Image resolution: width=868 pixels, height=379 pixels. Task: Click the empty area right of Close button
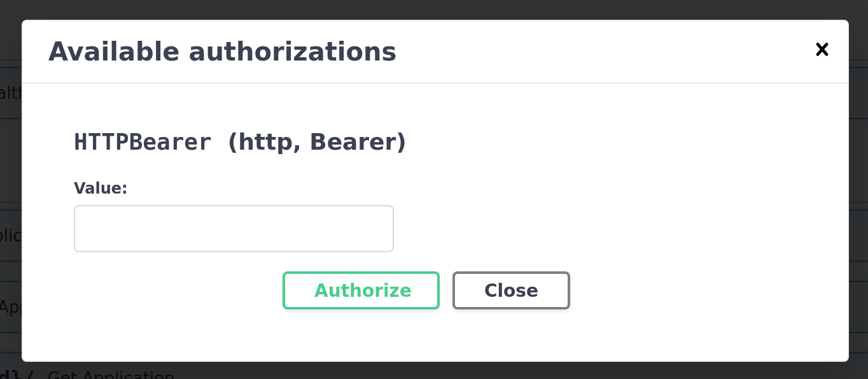tap(700, 290)
